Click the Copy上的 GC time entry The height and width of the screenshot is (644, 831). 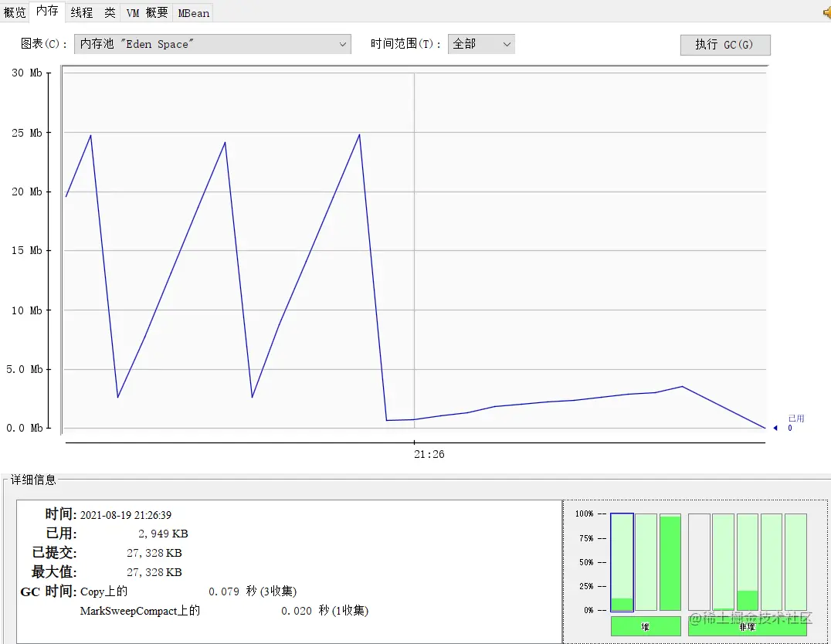pyautogui.click(x=103, y=591)
